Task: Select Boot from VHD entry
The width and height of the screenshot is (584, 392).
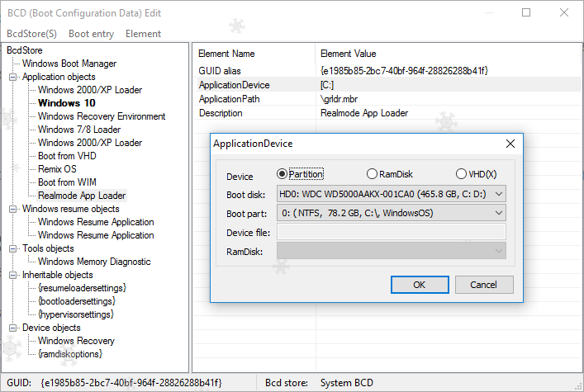Action: [x=67, y=156]
